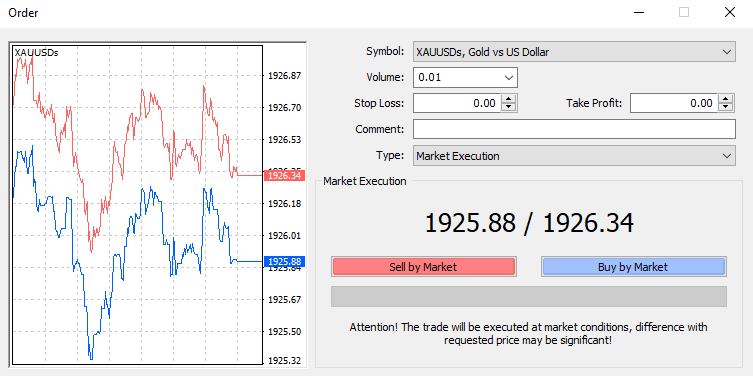Viewport: 753px width, 376px height.
Task: Increase Stop Loss with up arrow
Action: [x=509, y=98]
